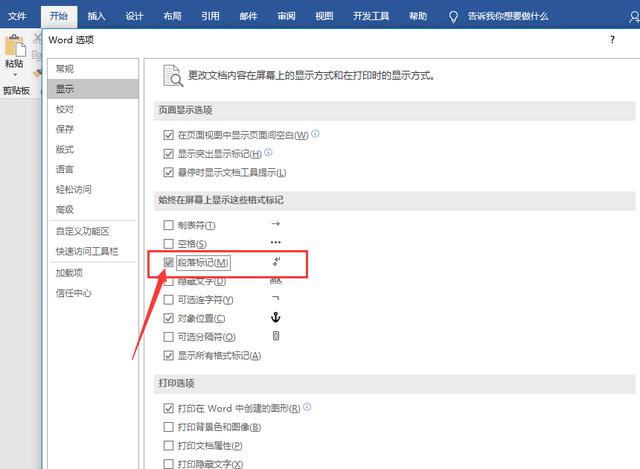
Task: Open 信任中心 options category
Action: [x=93, y=293]
